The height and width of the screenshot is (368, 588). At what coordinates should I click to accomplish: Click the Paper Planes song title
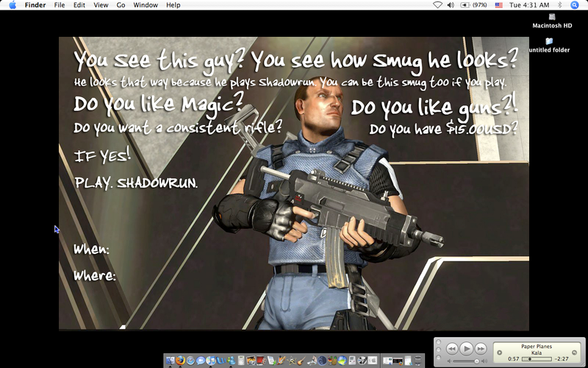(x=537, y=346)
